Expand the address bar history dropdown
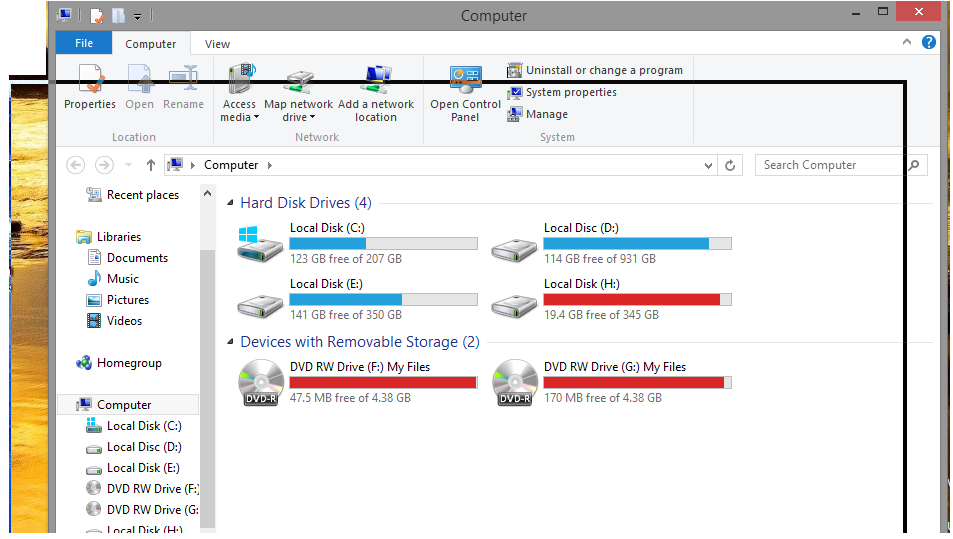This screenshot has width=953, height=539. 709,165
